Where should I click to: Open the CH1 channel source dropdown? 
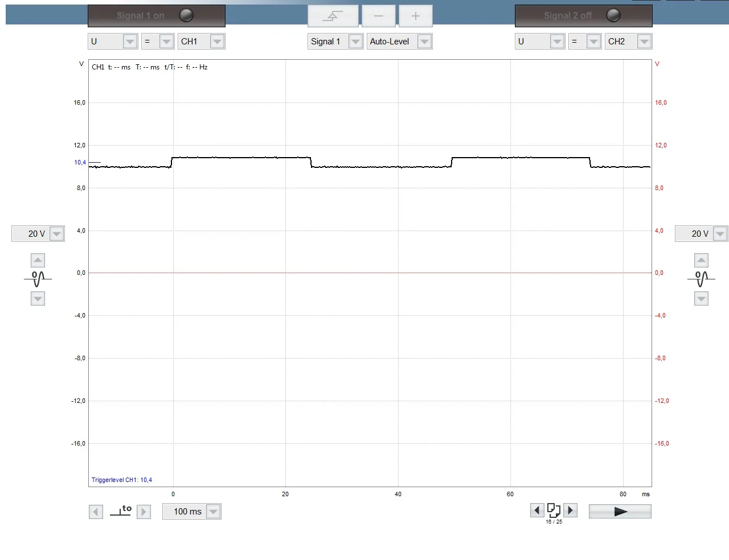coord(216,42)
